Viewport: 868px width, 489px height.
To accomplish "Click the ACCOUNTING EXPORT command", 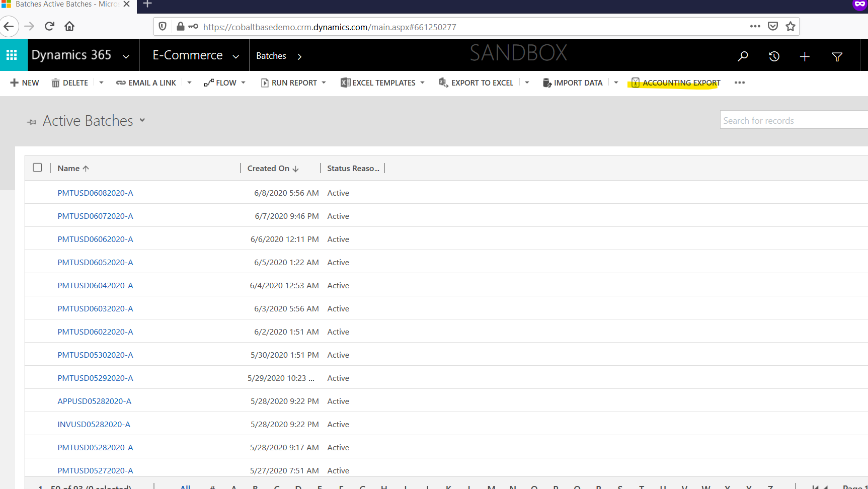I will [x=676, y=83].
